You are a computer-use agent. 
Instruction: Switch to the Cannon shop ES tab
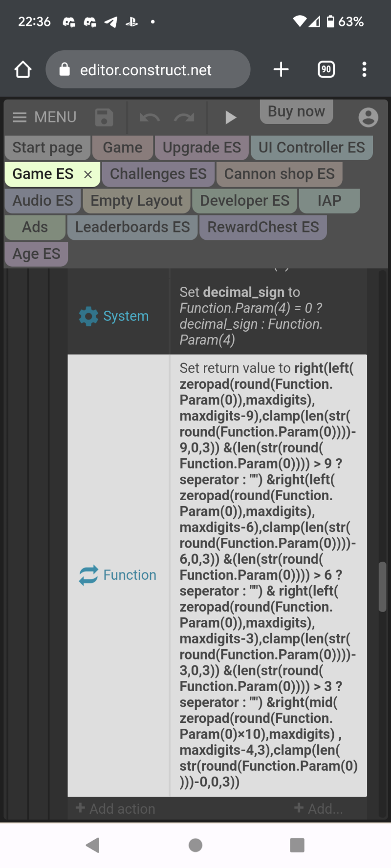(279, 174)
